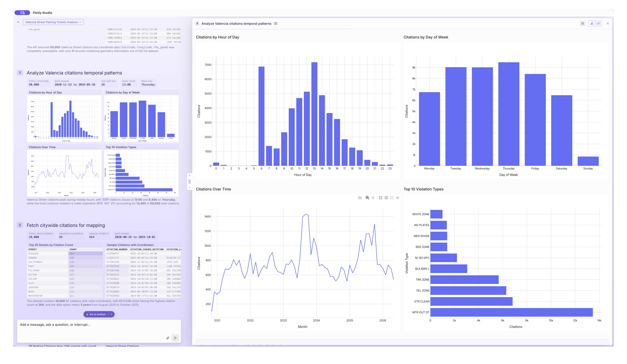Viewport: 627px width, 364px height.
Task: Reset axes with home icon
Action: pos(398,198)
